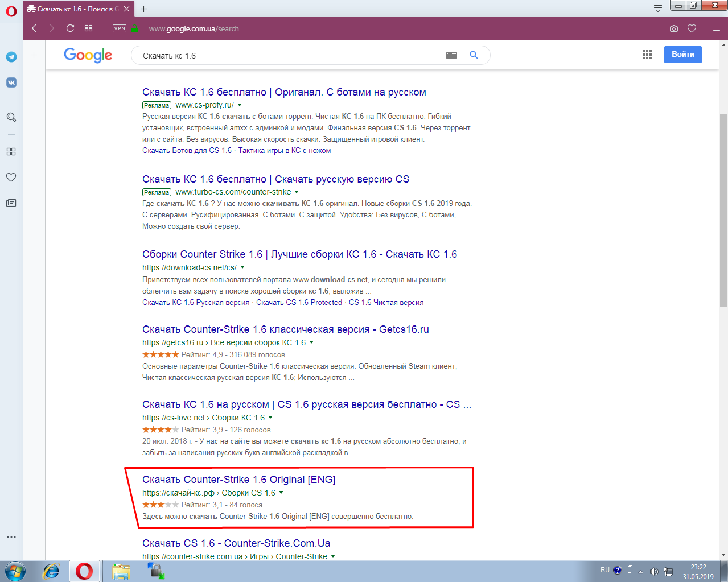This screenshot has width=728, height=582.
Task: Open result Скачать CS 1.6 - Counter-Strike.Com.Ua
Action: point(236,543)
